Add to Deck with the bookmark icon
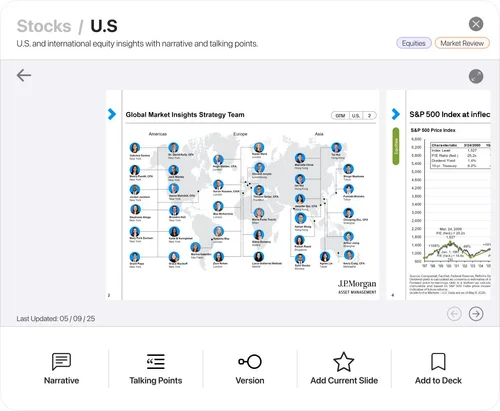The height and width of the screenshot is (411, 500). pos(438,369)
